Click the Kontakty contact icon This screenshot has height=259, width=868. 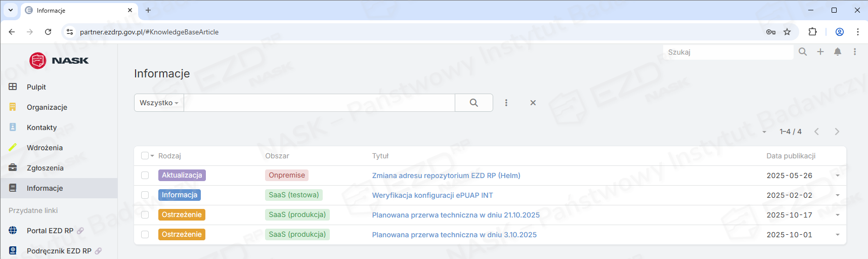(x=13, y=127)
